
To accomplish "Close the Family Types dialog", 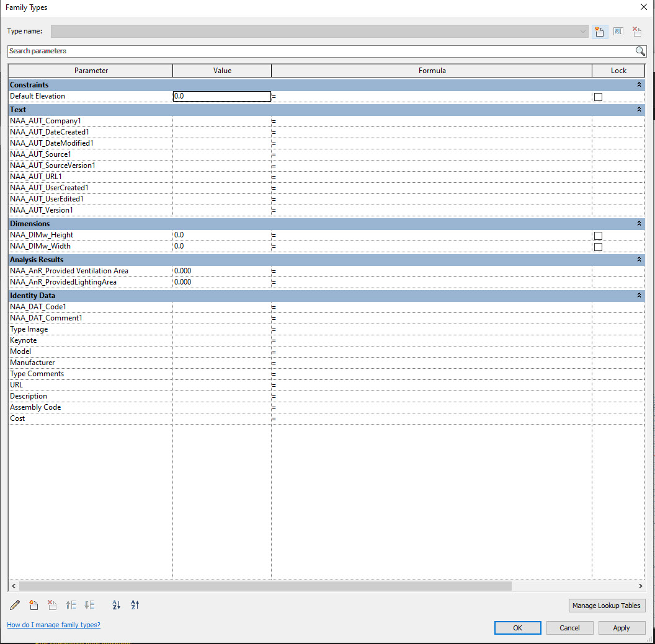I will [644, 7].
